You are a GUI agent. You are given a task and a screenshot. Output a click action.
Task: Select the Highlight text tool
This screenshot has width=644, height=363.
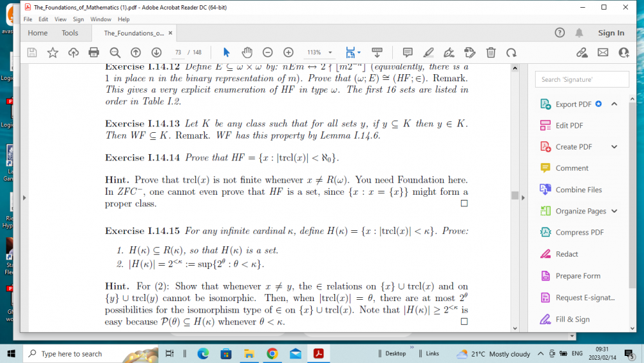[x=428, y=52]
